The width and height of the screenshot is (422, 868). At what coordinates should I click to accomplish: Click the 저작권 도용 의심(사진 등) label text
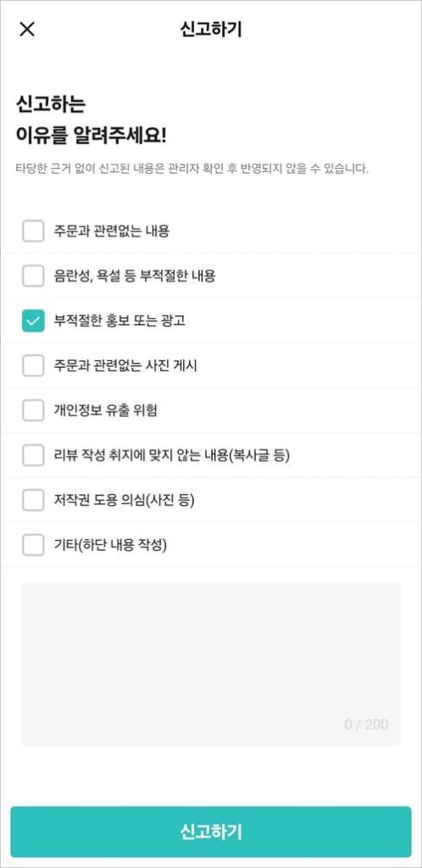pos(124,500)
